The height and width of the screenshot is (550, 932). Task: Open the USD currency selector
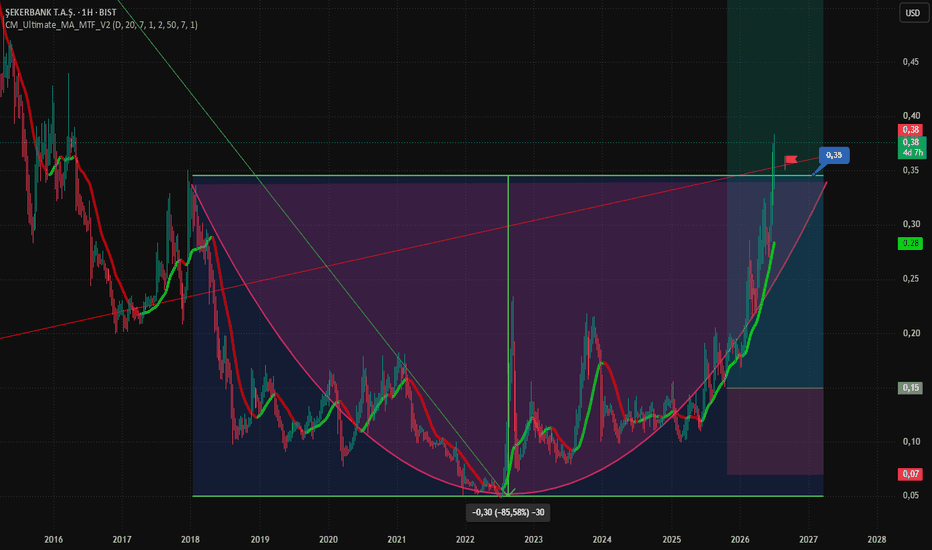913,12
